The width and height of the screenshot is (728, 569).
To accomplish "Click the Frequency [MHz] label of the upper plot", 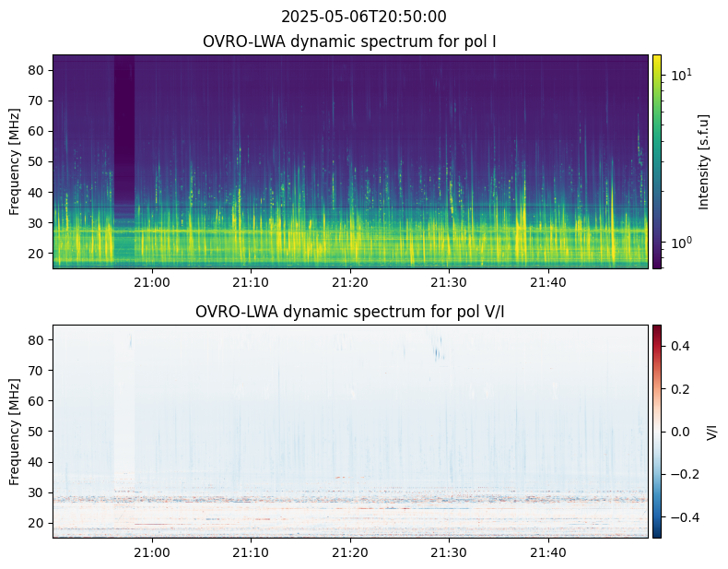I will click(x=15, y=161).
